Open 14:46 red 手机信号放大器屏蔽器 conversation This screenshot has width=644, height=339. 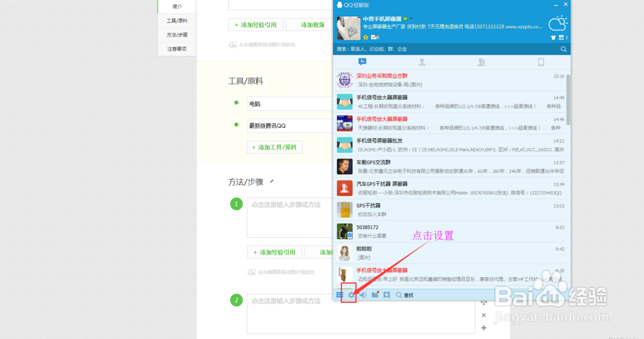click(450, 123)
